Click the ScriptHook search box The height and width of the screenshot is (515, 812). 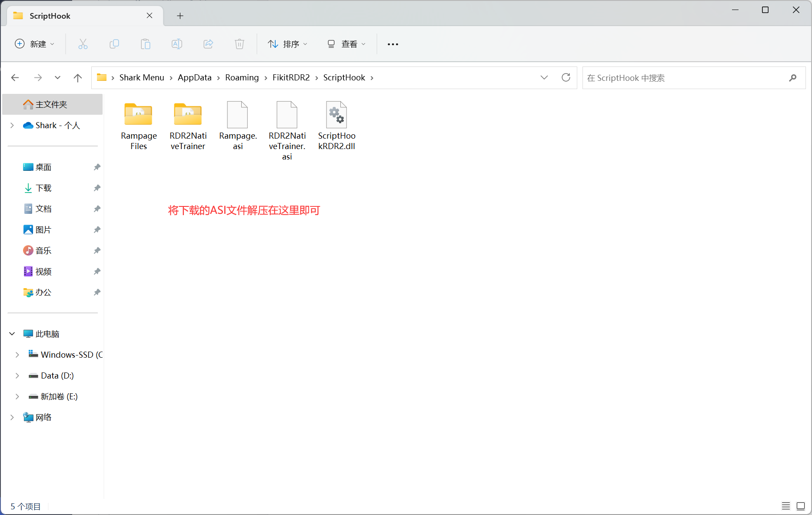click(x=687, y=78)
